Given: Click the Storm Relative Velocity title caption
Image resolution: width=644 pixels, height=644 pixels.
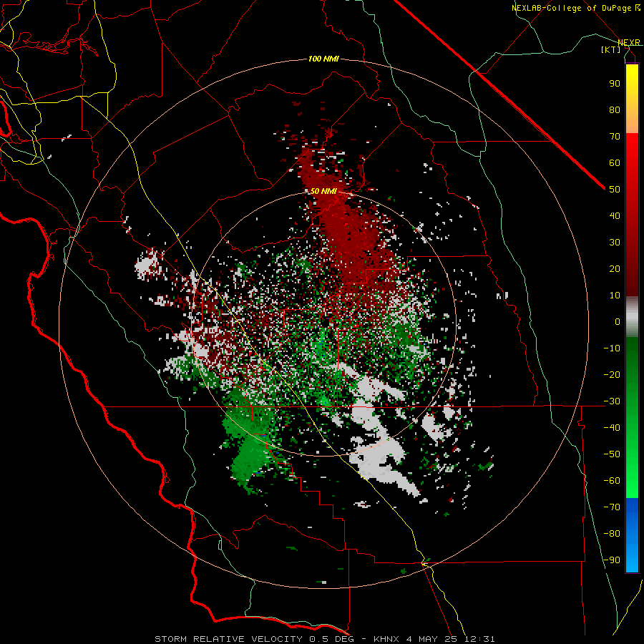Looking at the screenshot, I should click(x=325, y=639).
